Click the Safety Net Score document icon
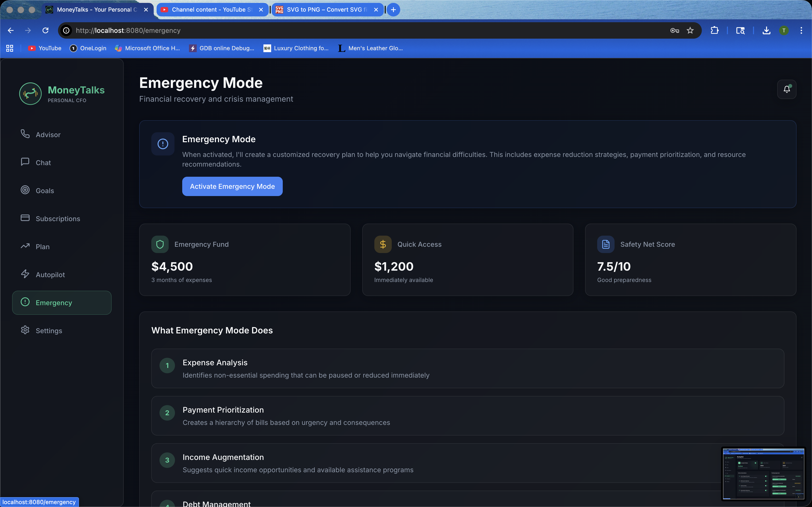Screen dimensions: 812x507 coord(606,244)
